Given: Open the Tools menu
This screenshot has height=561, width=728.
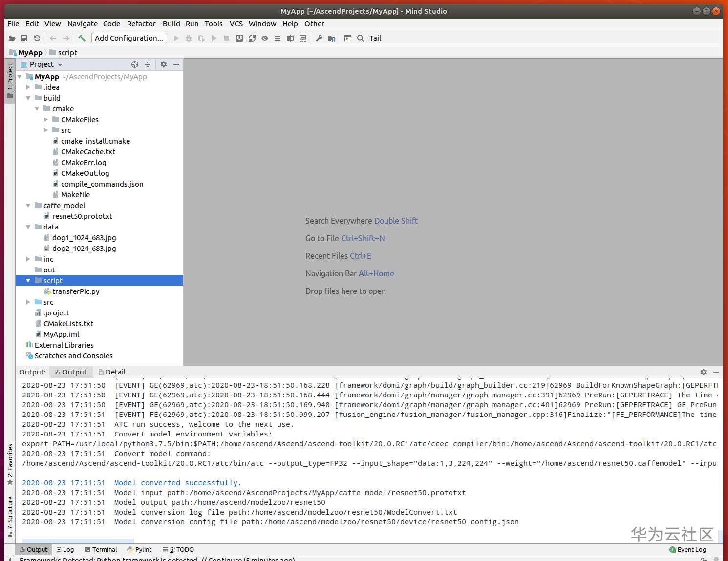Looking at the screenshot, I should (x=214, y=24).
